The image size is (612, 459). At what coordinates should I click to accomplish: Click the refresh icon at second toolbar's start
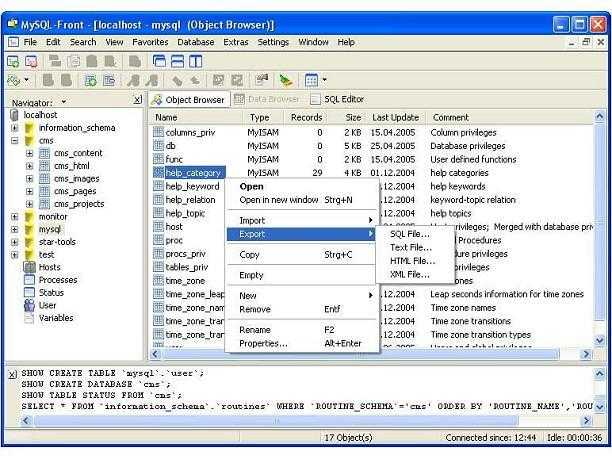point(14,80)
